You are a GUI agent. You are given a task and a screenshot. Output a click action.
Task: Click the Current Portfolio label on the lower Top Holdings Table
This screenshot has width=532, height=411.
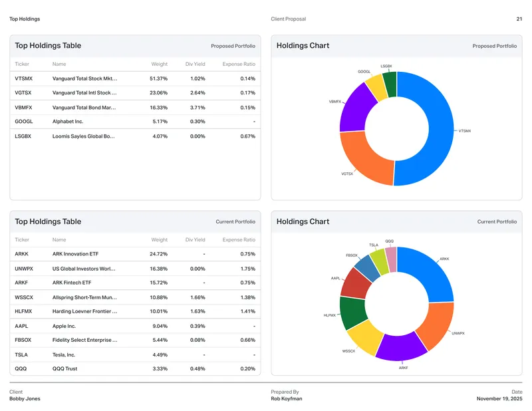(235, 221)
